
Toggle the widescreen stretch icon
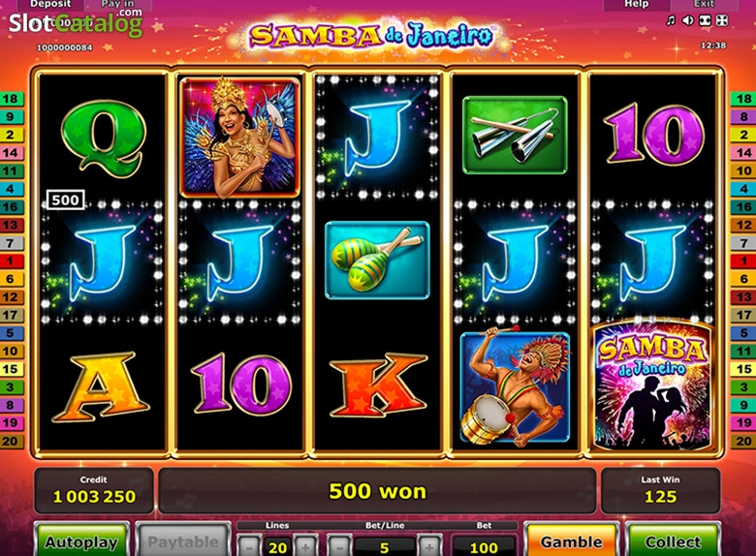(705, 20)
